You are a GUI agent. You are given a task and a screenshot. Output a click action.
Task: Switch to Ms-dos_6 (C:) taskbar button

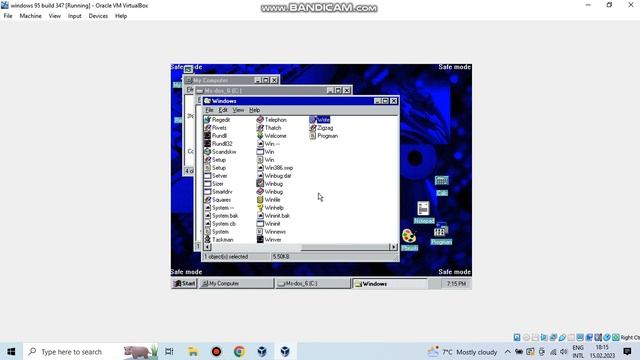(313, 283)
